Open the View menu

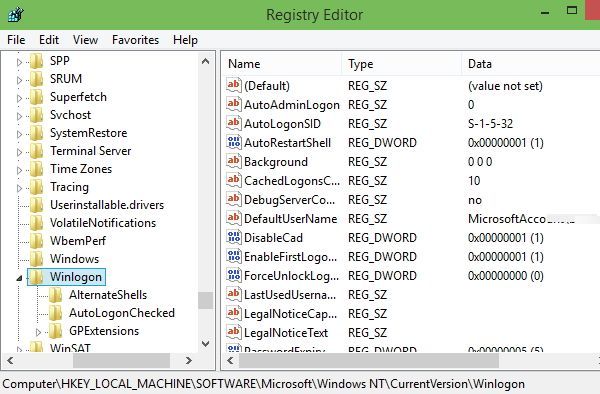point(85,40)
